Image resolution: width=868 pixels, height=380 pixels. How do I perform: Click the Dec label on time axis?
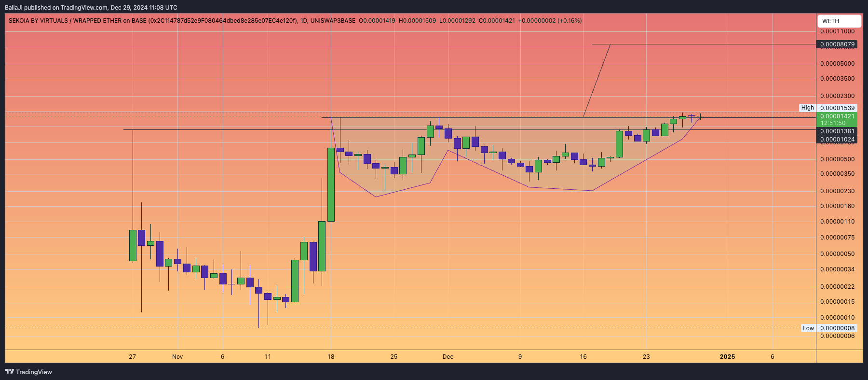pyautogui.click(x=448, y=357)
